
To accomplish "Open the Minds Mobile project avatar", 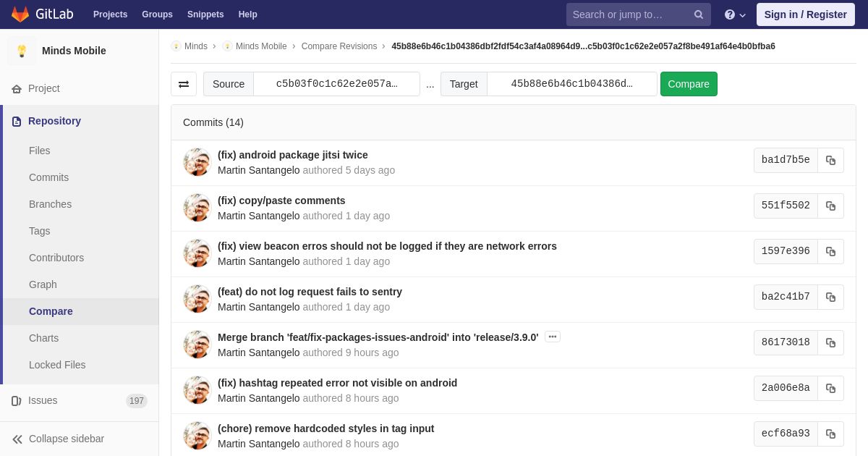I will 22,51.
